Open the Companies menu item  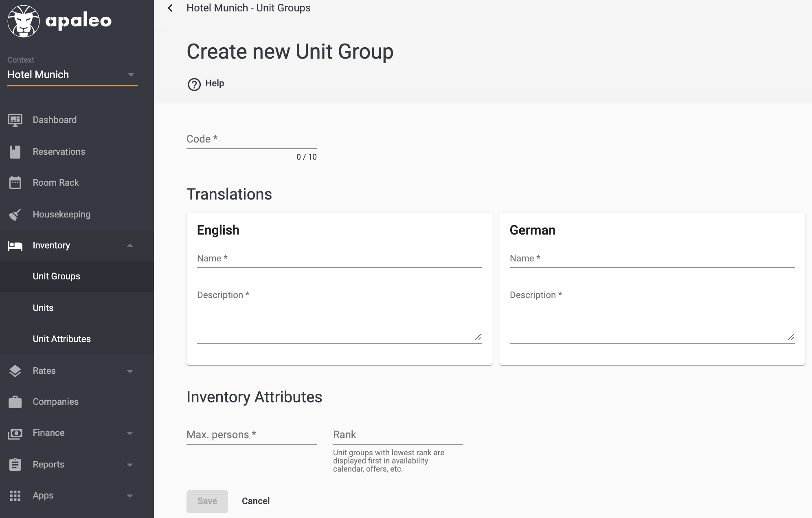coord(77,402)
